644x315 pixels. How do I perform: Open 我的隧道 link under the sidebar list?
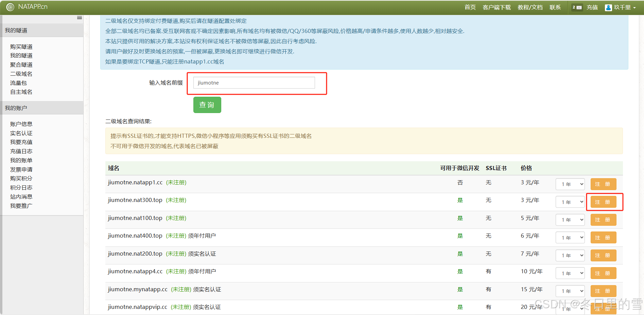21,56
